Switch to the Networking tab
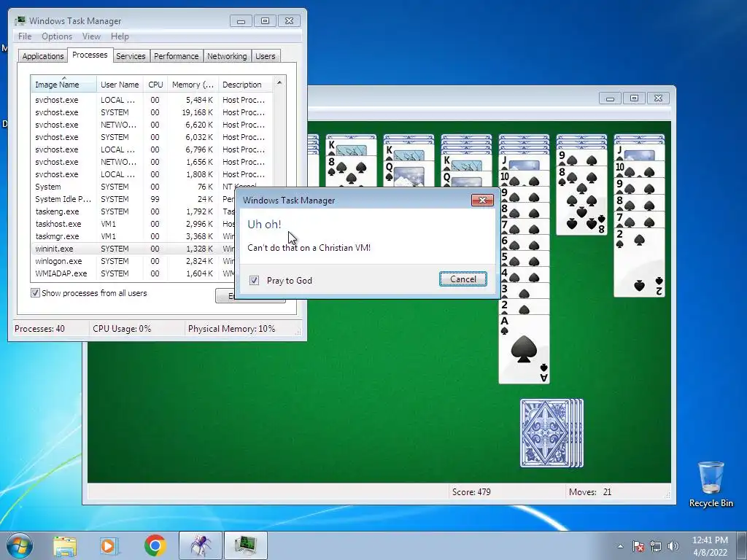The width and height of the screenshot is (747, 560). [227, 56]
